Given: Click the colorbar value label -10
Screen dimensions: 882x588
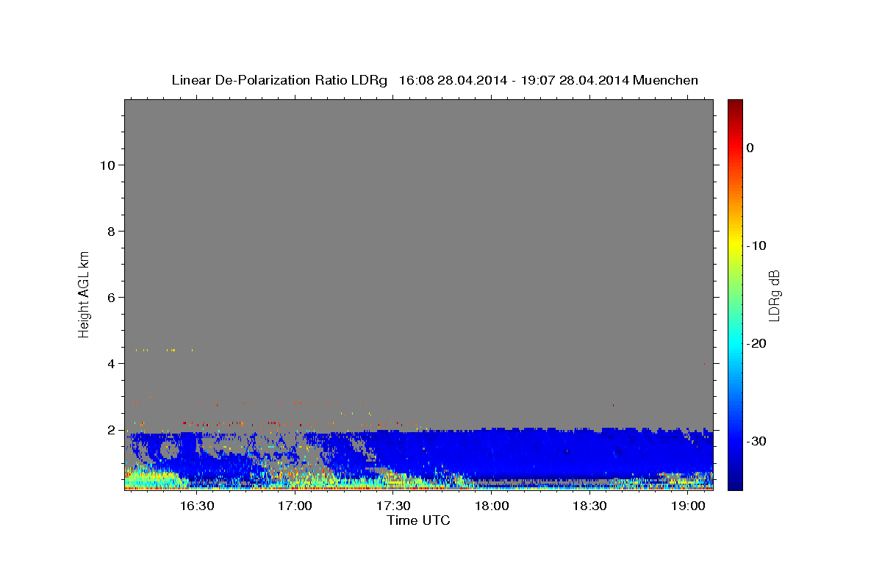Looking at the screenshot, I should 757,245.
